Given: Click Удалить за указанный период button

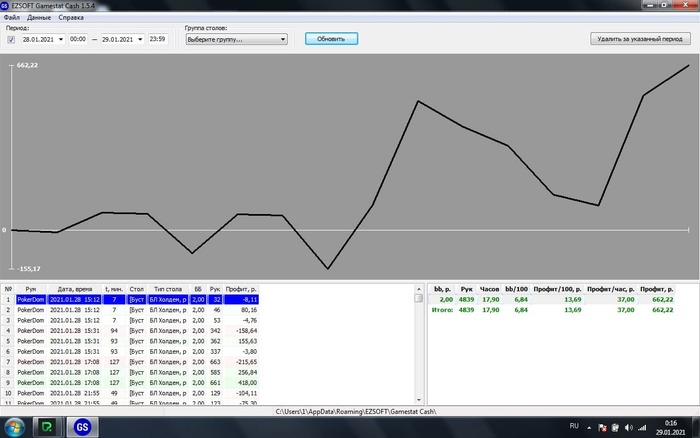Looking at the screenshot, I should click(x=640, y=39).
